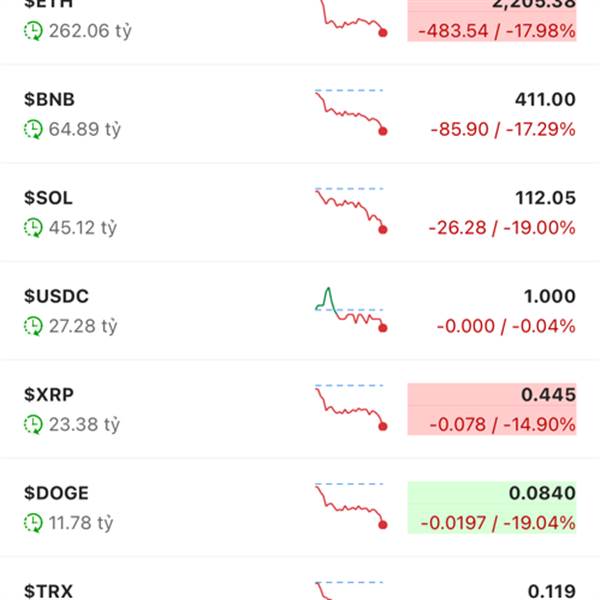600x600 pixels.
Task: Open the $SOL sparkline chart
Action: (x=351, y=210)
